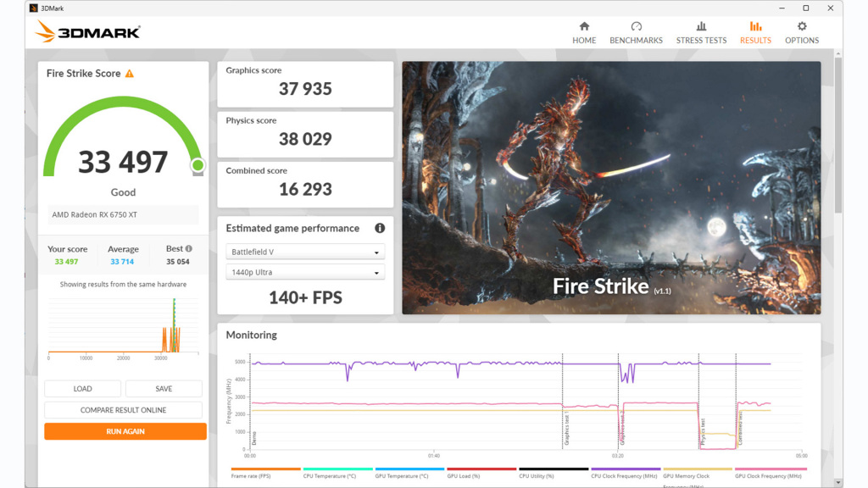Click the info icon next to Best score
Image resolution: width=868 pixels, height=488 pixels.
tap(188, 248)
